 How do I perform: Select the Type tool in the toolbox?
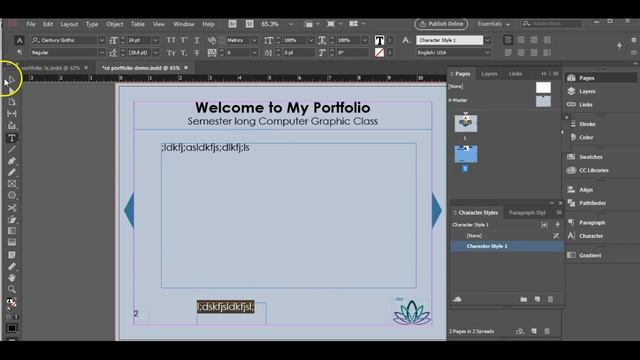tap(12, 138)
